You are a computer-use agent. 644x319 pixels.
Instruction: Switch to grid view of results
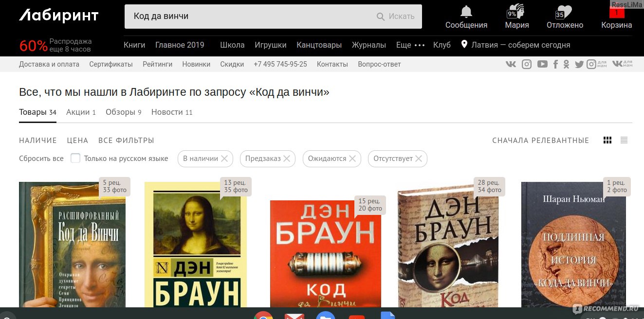click(607, 140)
